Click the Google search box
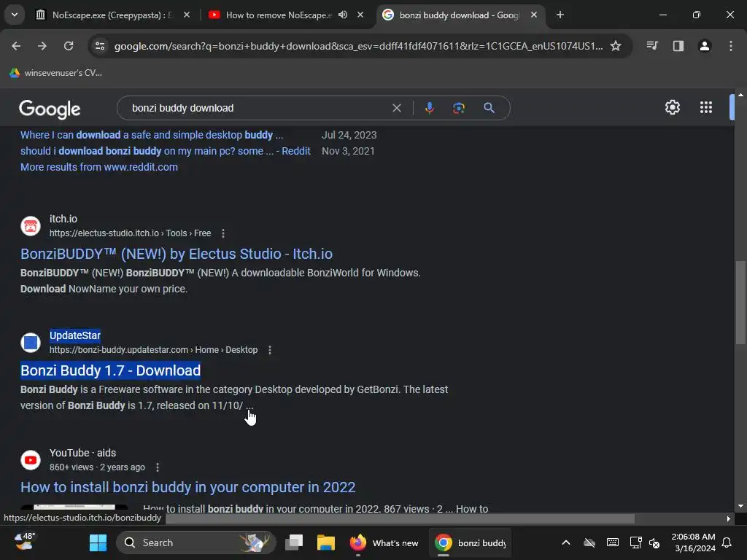Screen dimensions: 747x560 258,108
